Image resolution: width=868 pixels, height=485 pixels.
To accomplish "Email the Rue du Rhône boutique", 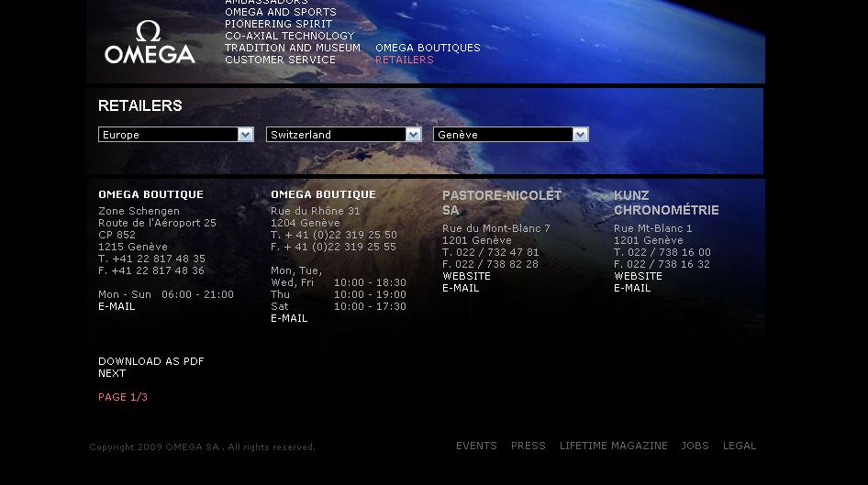I will click(x=289, y=318).
